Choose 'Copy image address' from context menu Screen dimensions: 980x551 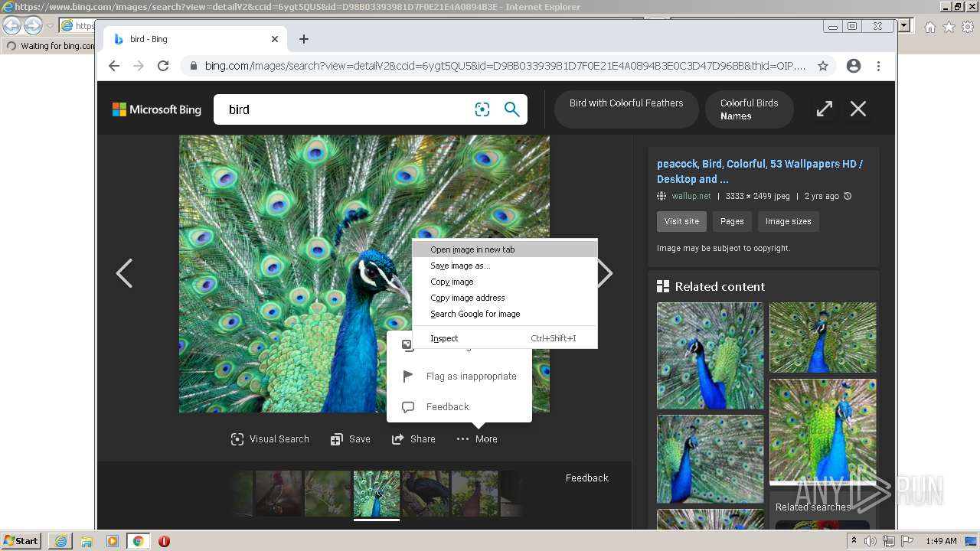pyautogui.click(x=505, y=298)
